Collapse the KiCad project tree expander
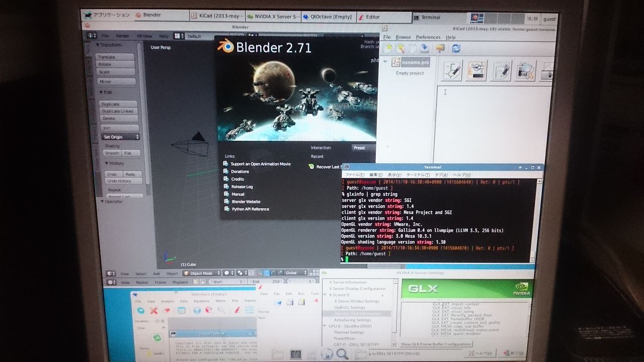Image resolution: width=644 pixels, height=362 pixels. pos(385,62)
